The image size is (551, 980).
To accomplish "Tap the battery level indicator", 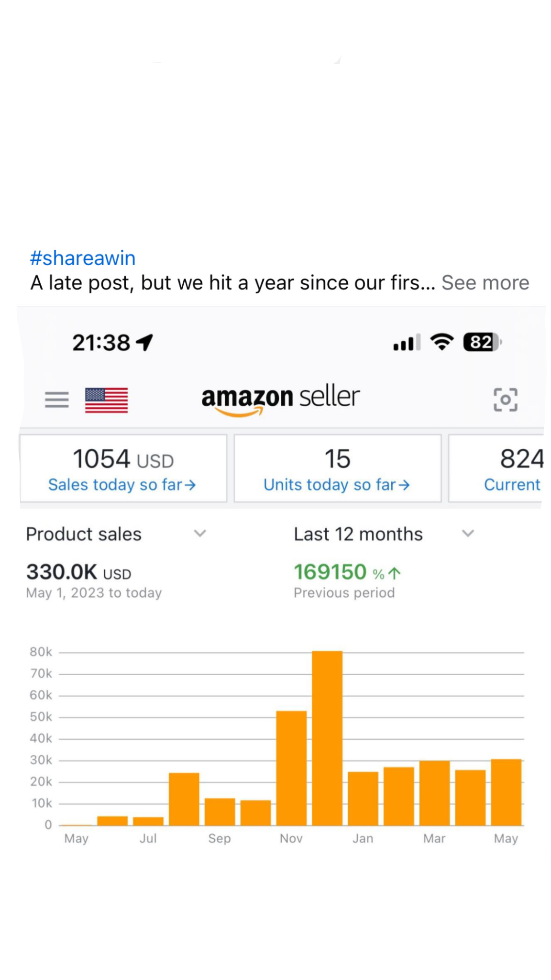I will [482, 342].
